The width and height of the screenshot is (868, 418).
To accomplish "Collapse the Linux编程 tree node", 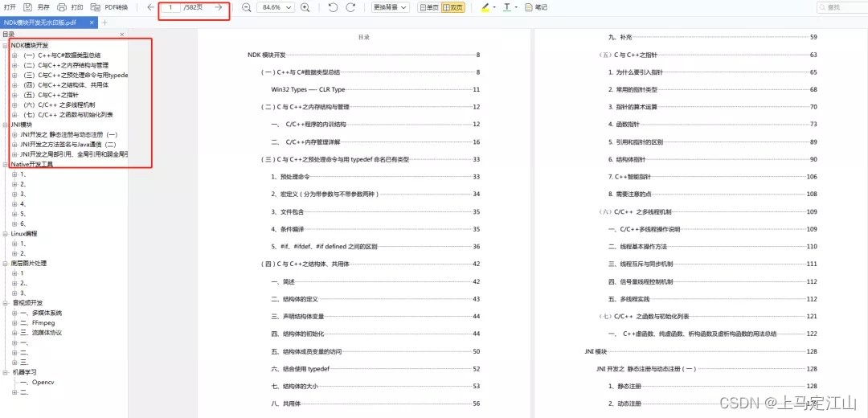I will pyautogui.click(x=5, y=234).
